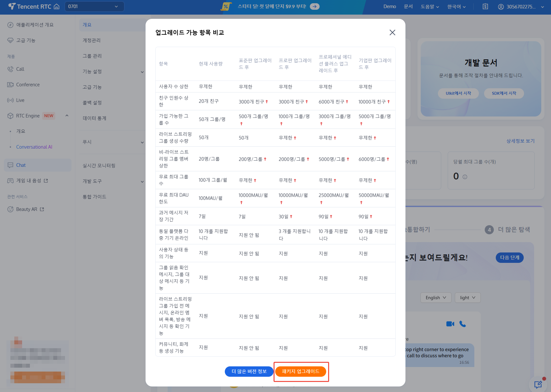The width and height of the screenshot is (551, 392).
Task: Select 개요 under RTC Engine
Action: pos(21,131)
